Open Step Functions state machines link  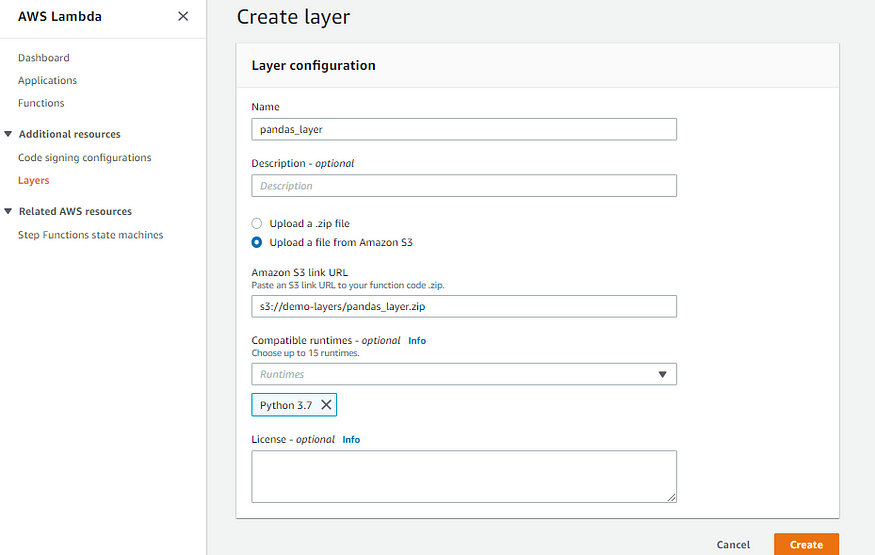[90, 235]
